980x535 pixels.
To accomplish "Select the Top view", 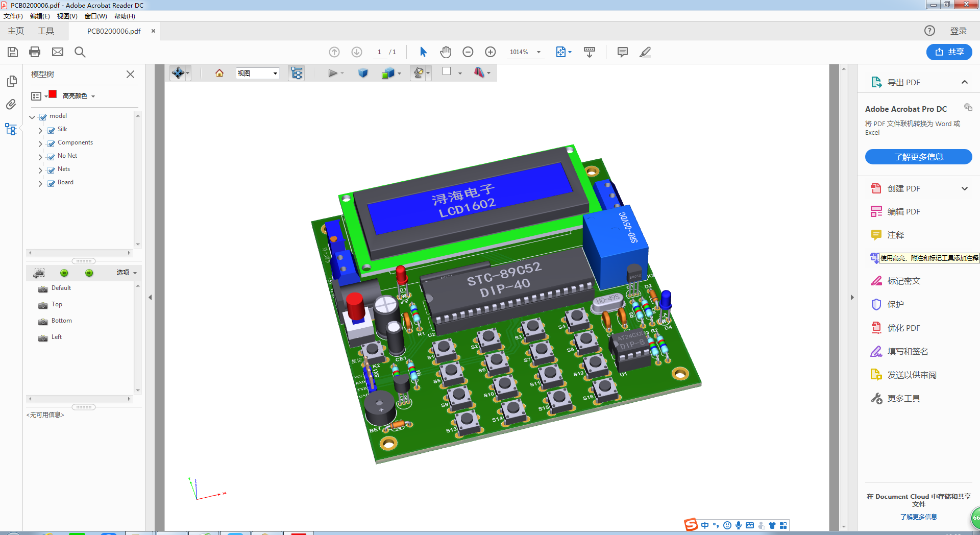I will [x=57, y=305].
